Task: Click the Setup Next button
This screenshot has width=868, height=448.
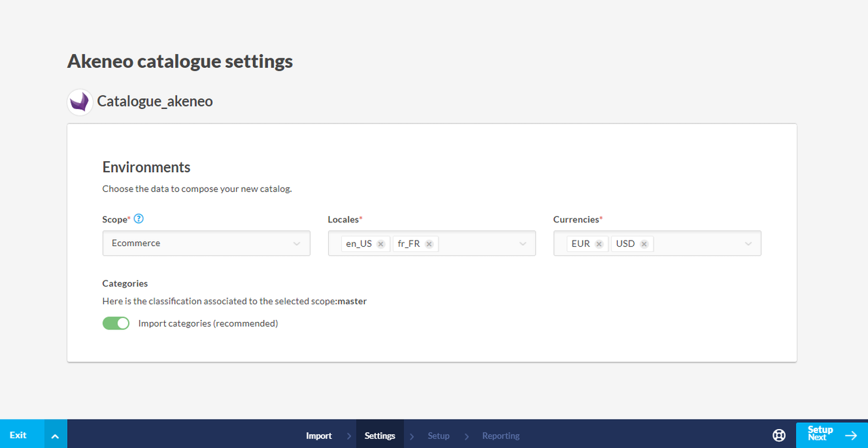Action: [x=831, y=434]
